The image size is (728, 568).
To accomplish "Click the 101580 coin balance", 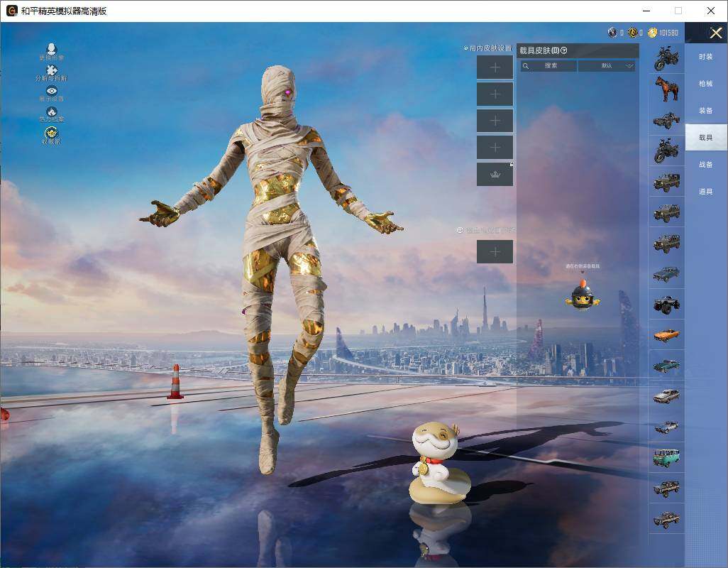I will [x=669, y=33].
